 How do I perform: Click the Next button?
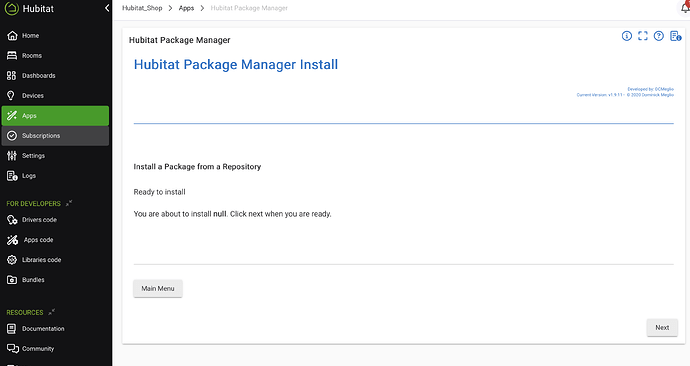tap(662, 328)
